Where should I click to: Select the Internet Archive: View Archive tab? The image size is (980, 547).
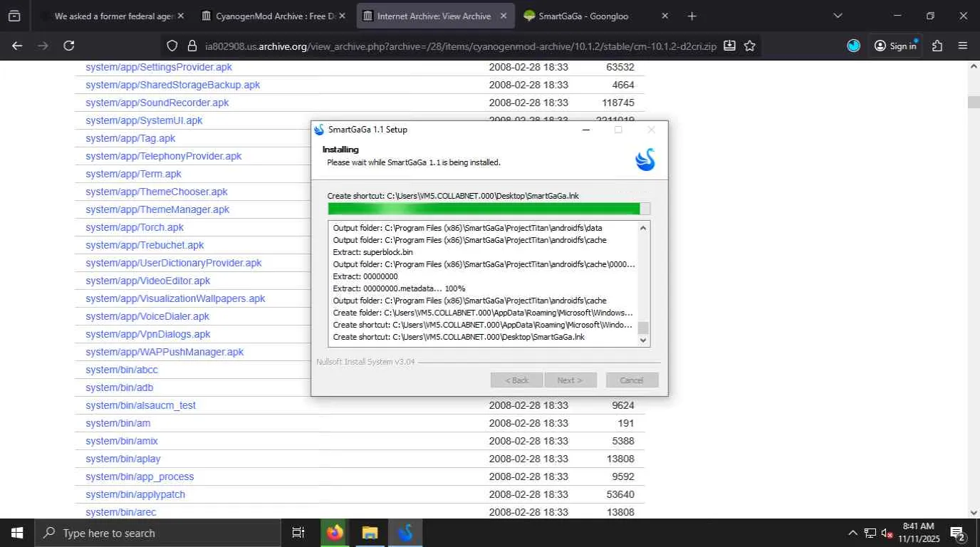click(x=434, y=16)
